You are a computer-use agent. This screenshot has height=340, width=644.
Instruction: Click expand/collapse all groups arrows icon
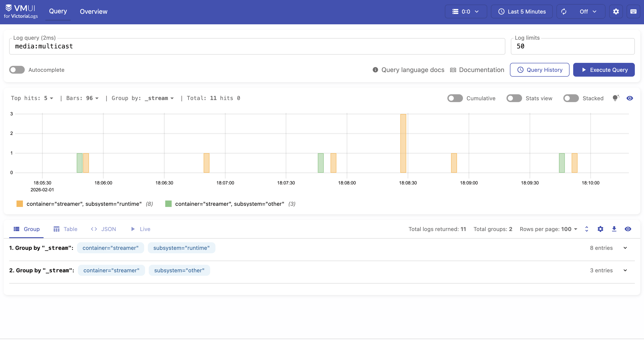[586, 229]
